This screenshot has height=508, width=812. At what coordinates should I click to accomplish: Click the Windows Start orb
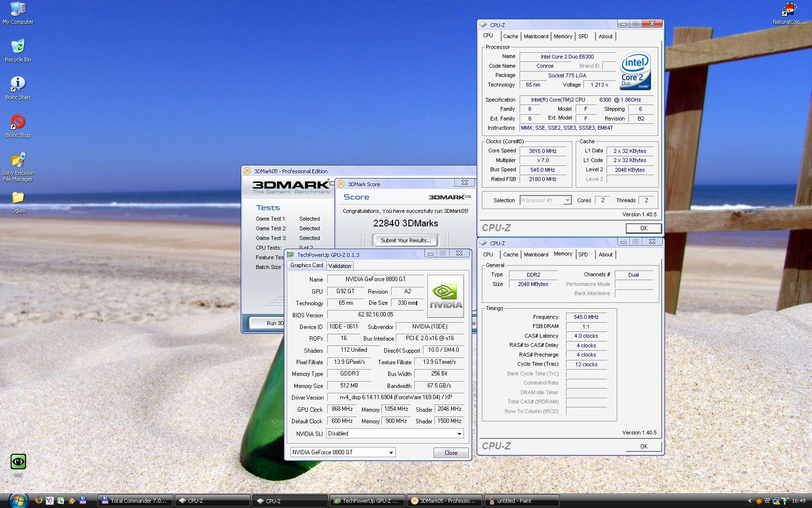click(x=18, y=500)
